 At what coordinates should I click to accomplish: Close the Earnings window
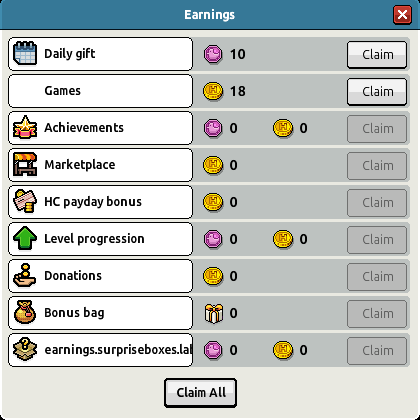coord(402,15)
